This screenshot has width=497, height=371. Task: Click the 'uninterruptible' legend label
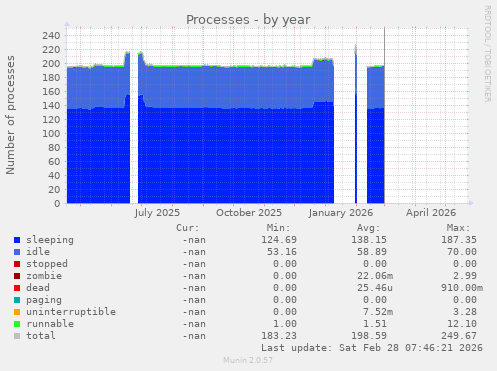click(x=71, y=312)
